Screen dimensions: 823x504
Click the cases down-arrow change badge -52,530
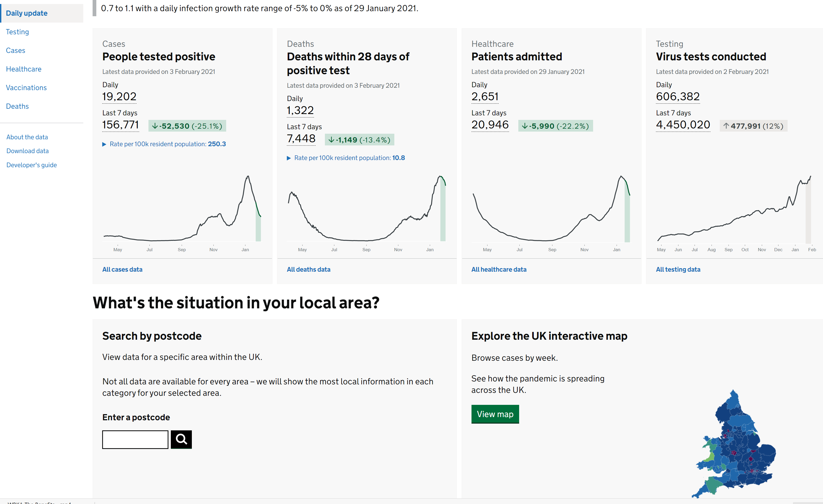point(187,126)
